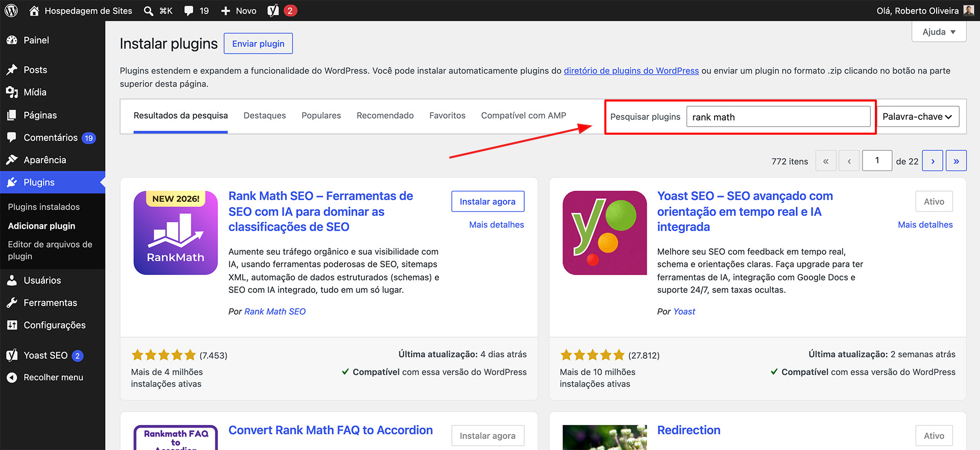The width and height of the screenshot is (980, 450).
Task: Click the Rank Math (7.453) ratings count
Action: 213,356
